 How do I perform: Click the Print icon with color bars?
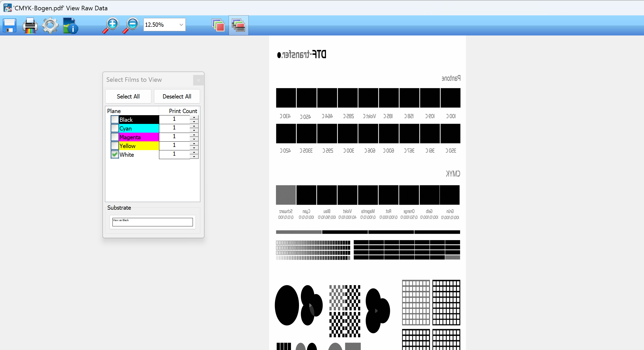click(x=30, y=25)
